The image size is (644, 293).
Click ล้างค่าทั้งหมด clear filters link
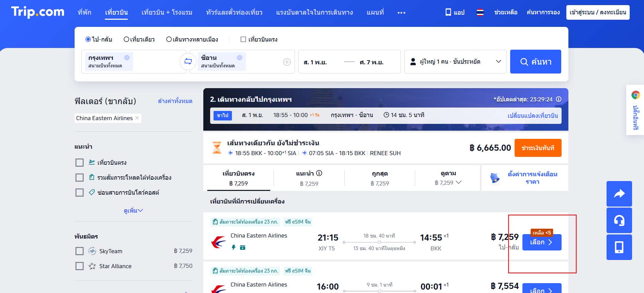[x=175, y=101]
